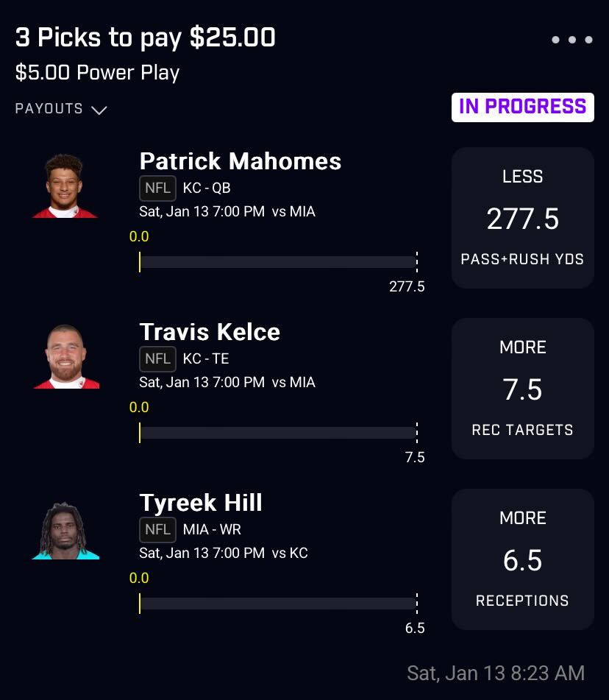Tap Patrick Mahomes player headshot

tap(65, 185)
